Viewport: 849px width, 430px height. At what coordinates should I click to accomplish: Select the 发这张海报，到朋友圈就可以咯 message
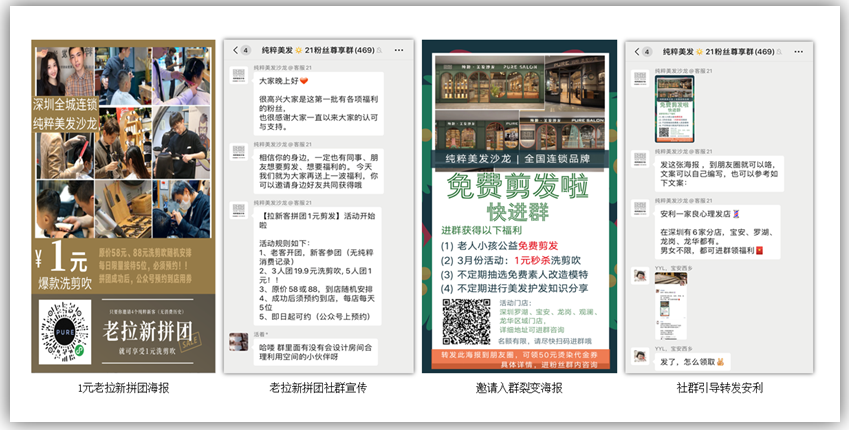click(x=720, y=173)
